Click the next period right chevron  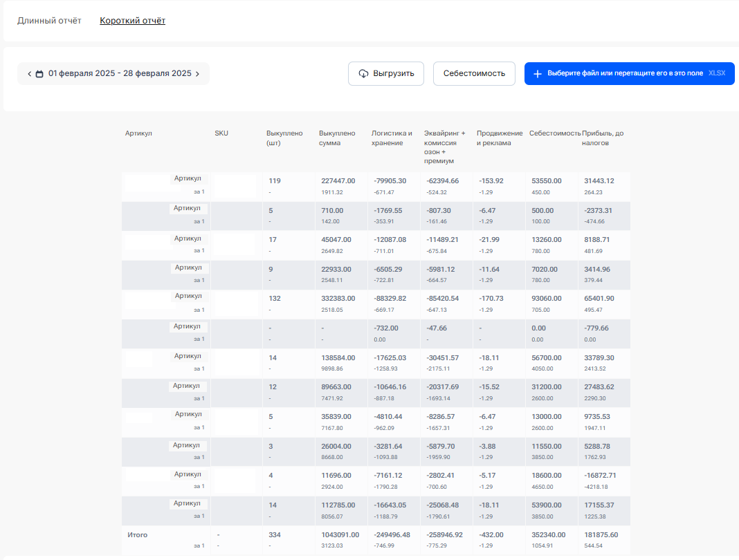[197, 74]
